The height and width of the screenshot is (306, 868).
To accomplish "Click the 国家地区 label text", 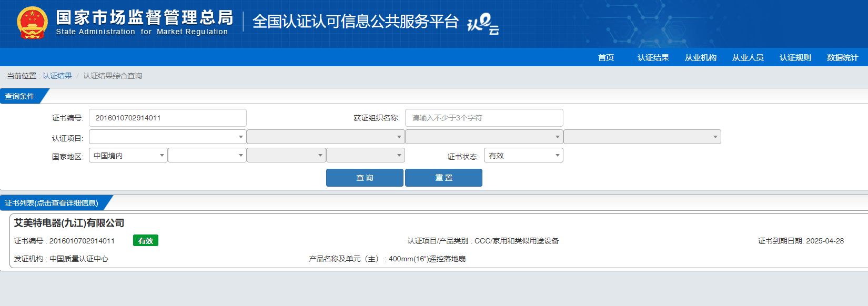I will (67, 157).
